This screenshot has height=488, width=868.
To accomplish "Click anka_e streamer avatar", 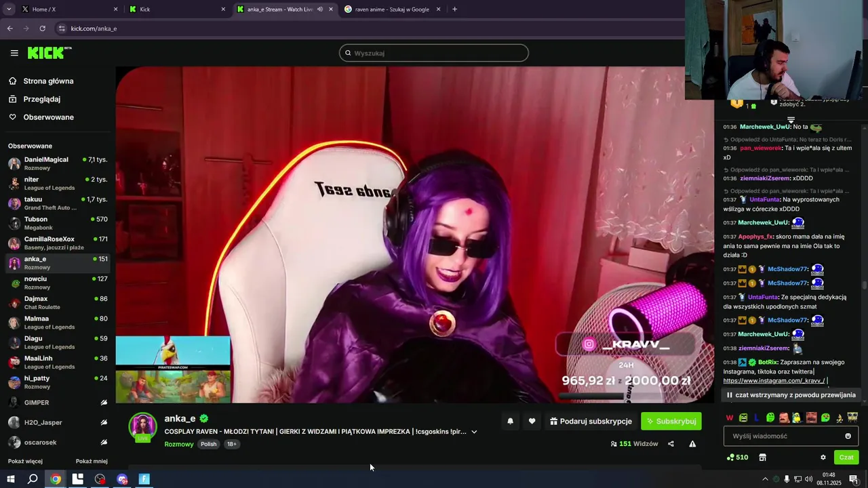I will pyautogui.click(x=143, y=427).
